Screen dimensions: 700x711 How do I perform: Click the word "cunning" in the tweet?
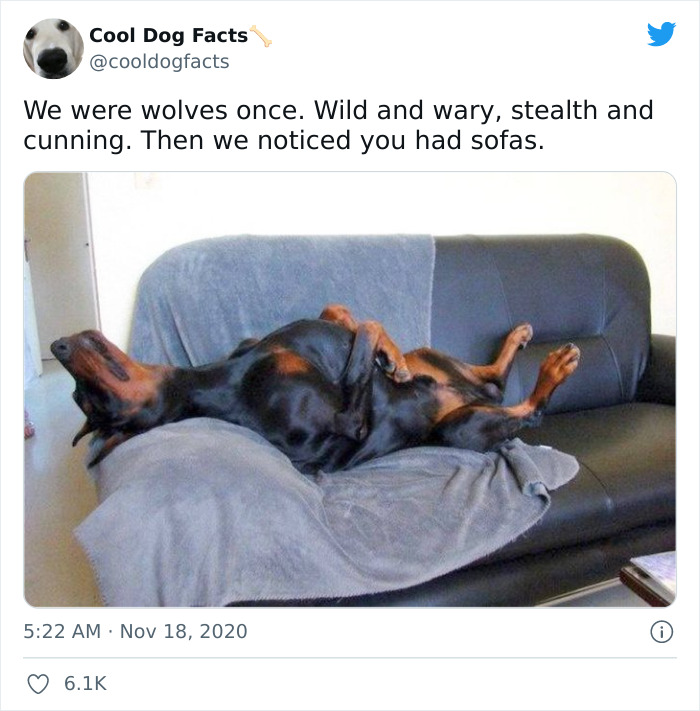click(x=78, y=141)
